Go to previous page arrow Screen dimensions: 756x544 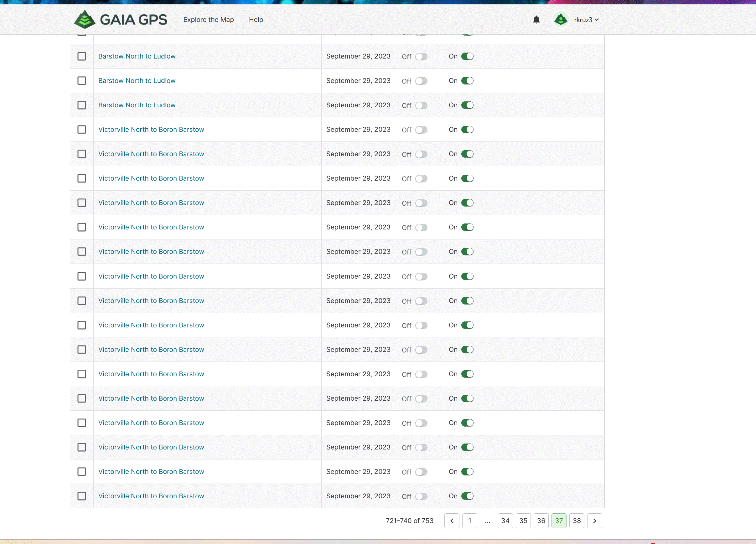[x=452, y=520]
